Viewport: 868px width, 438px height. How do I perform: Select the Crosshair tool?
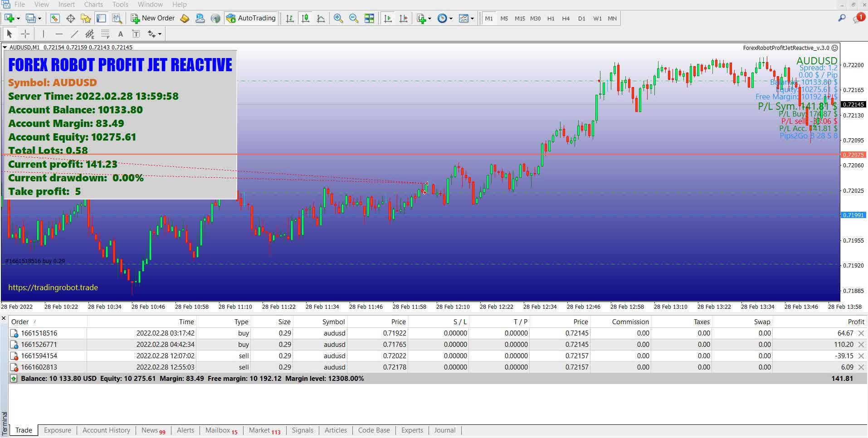[25, 34]
